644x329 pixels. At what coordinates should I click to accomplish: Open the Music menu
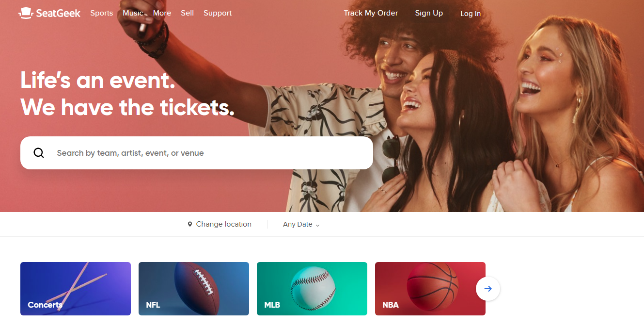(x=133, y=13)
